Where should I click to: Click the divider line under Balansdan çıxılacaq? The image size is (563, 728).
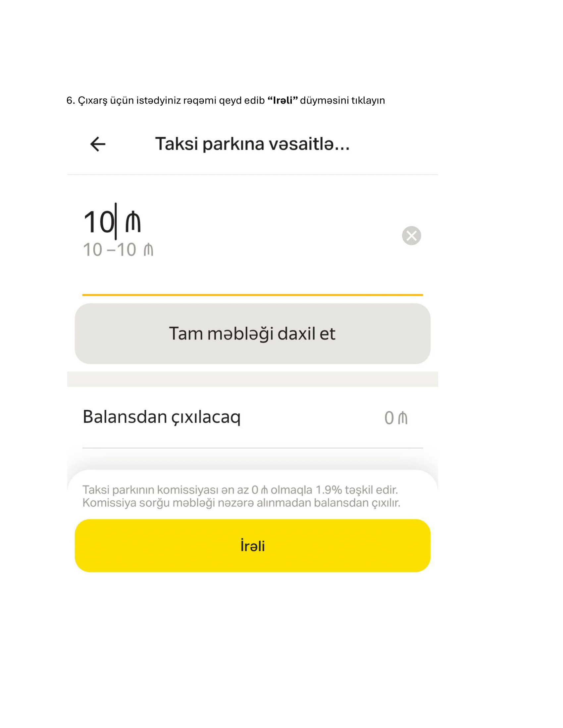pos(252,448)
